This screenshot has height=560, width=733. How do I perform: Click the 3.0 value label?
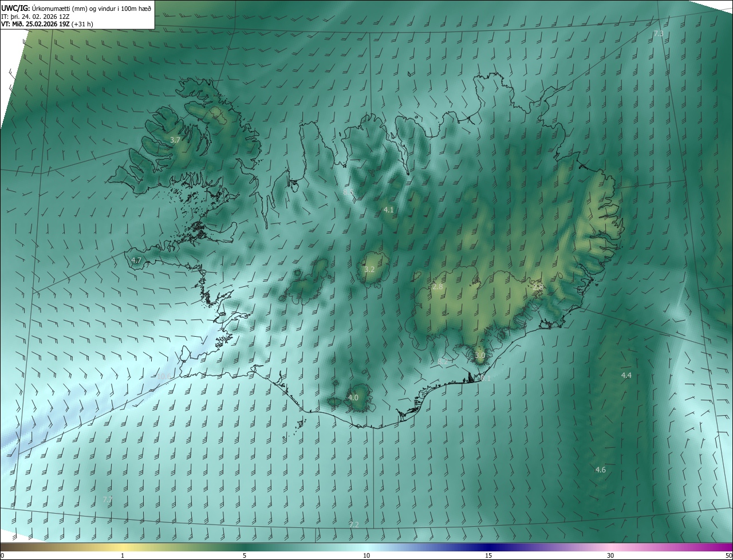click(480, 355)
